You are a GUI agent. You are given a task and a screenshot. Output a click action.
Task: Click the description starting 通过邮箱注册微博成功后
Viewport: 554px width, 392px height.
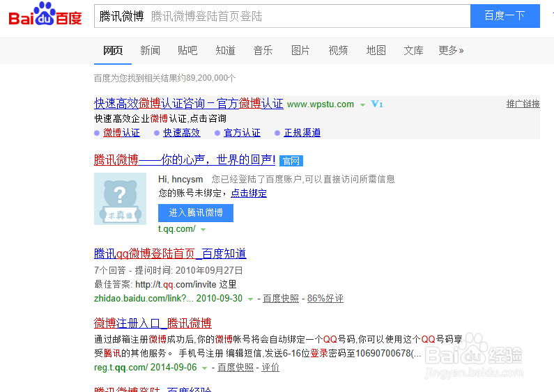(278, 346)
